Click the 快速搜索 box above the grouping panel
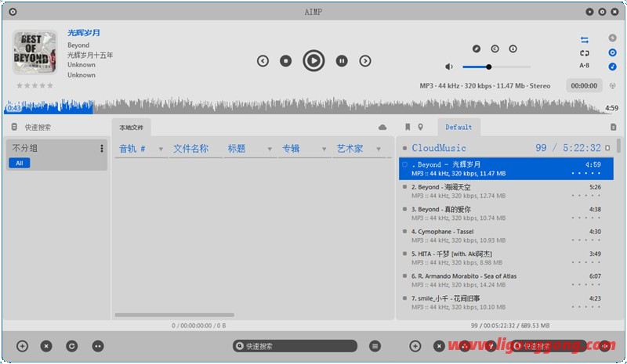This screenshot has width=627, height=364. coord(38,128)
